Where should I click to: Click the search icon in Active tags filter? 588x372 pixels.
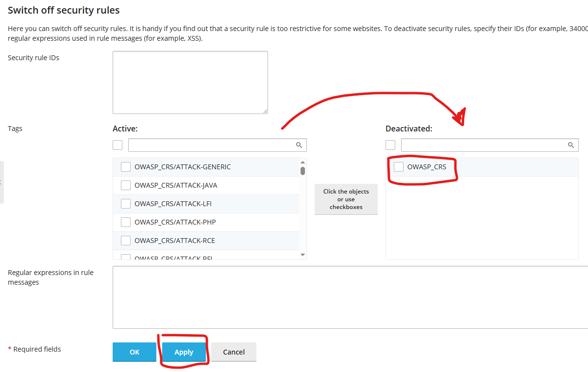[299, 145]
